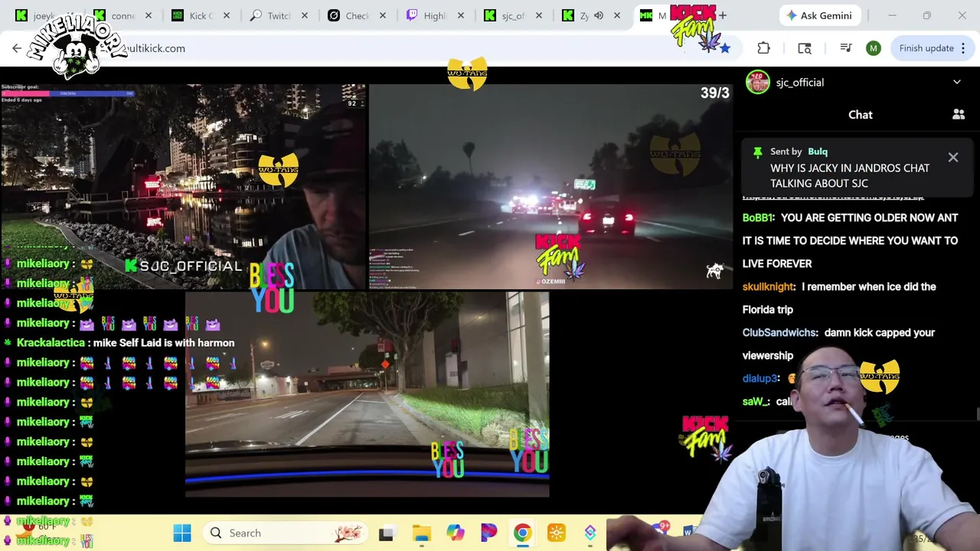Click the sjc_official channel avatar
Screen dimensions: 980x551
(x=758, y=82)
